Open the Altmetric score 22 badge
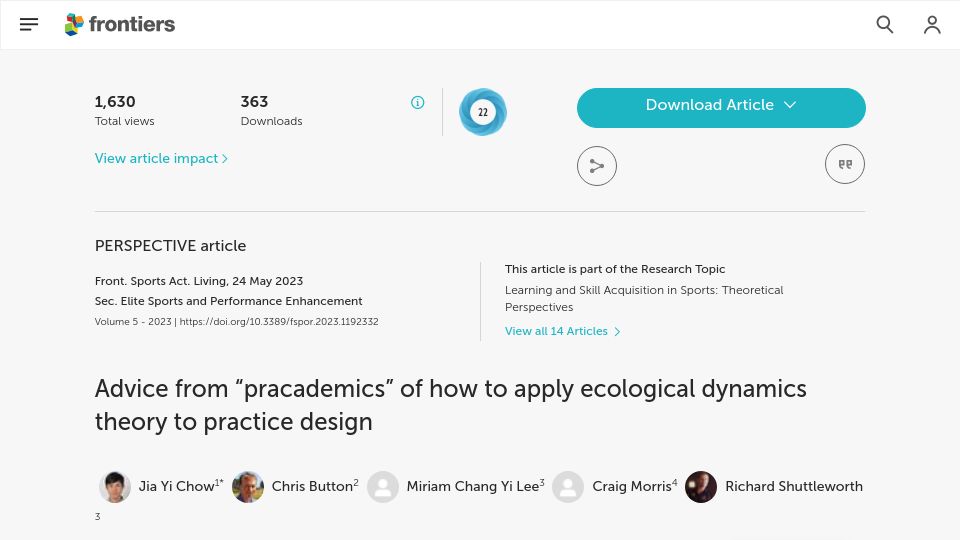The image size is (960, 540). (x=482, y=112)
